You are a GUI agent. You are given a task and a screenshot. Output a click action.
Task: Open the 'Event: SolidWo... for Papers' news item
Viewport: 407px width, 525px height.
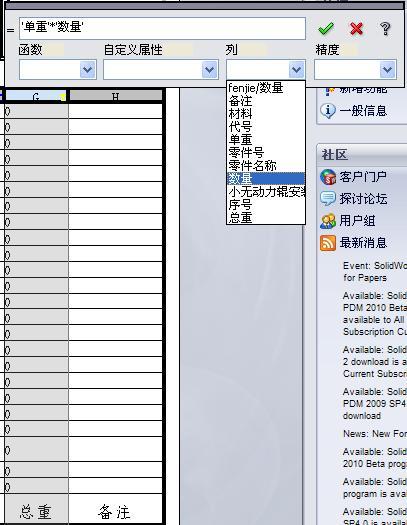[x=375, y=272]
